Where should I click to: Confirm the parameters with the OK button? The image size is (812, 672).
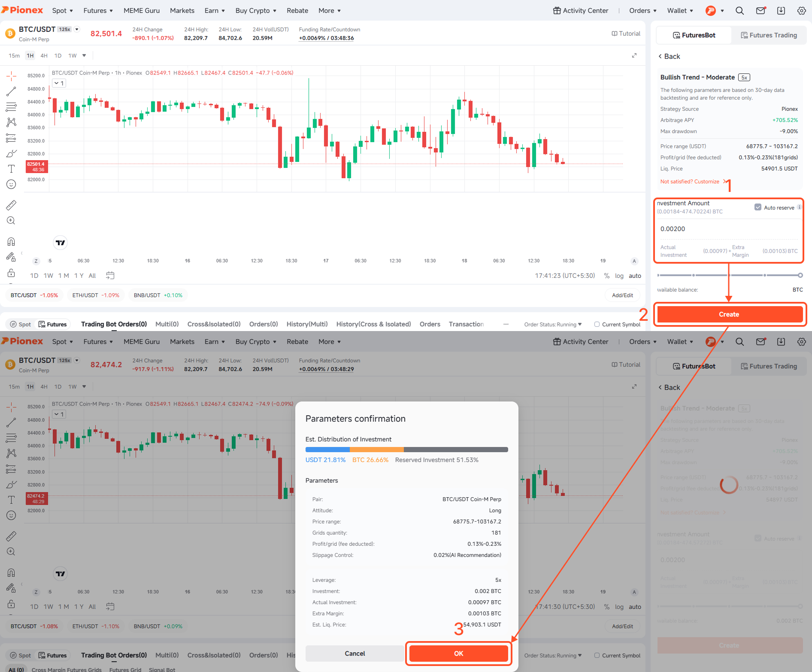(458, 654)
